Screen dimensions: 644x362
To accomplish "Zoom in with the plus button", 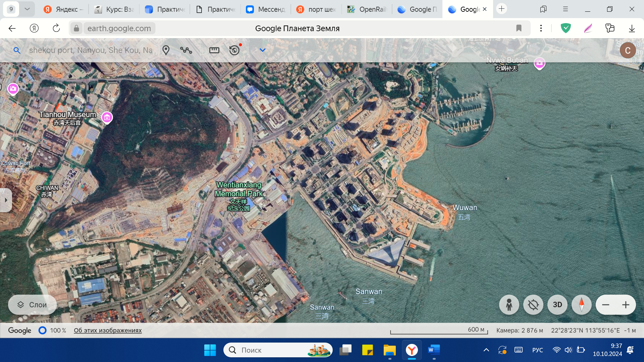I will click(626, 305).
